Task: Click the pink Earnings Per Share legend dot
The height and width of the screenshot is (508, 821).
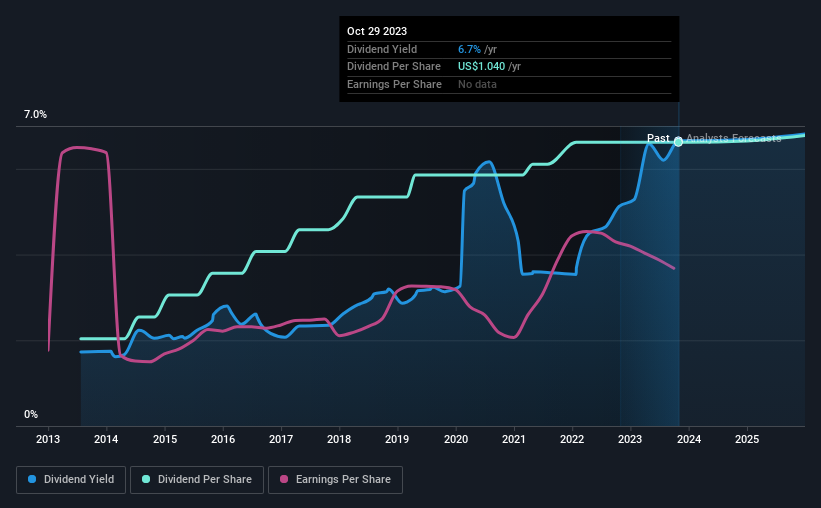Action: point(284,479)
